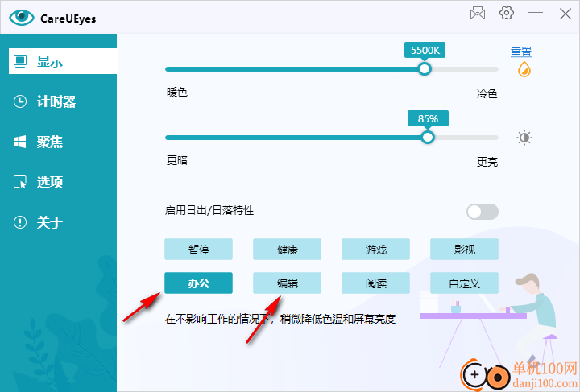Select the 影视 movie mode button

pos(464,250)
